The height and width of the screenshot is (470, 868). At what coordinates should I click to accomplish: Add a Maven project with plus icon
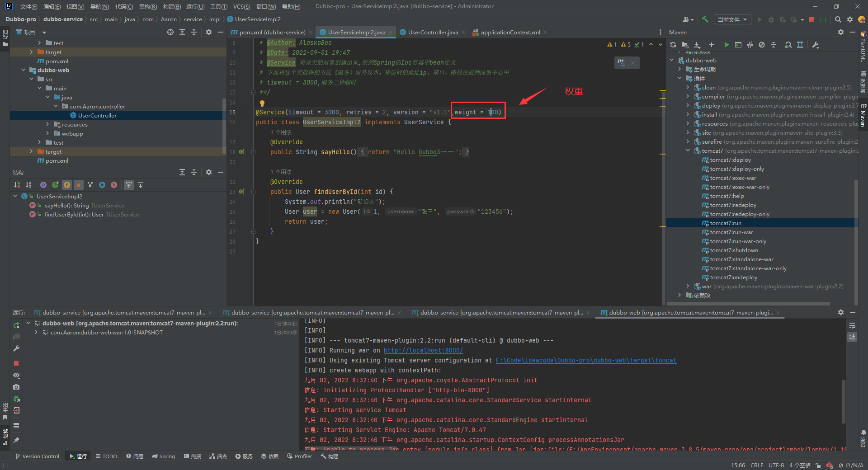pos(711,45)
